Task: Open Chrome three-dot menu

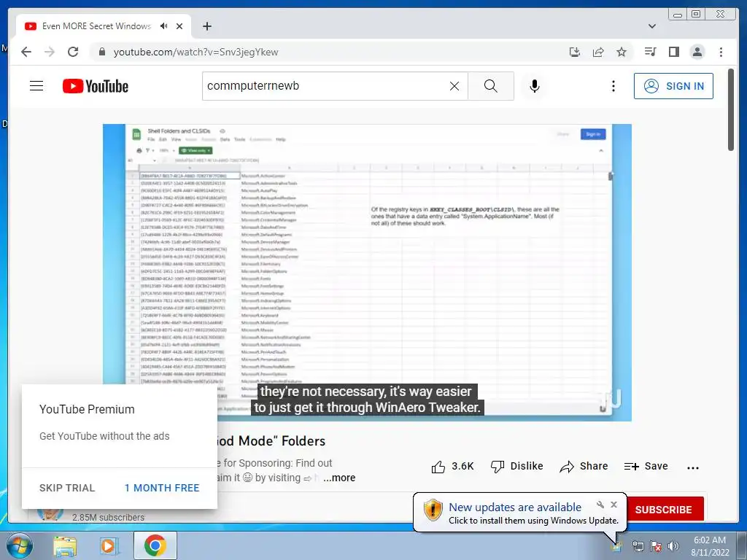Action: pyautogui.click(x=721, y=52)
